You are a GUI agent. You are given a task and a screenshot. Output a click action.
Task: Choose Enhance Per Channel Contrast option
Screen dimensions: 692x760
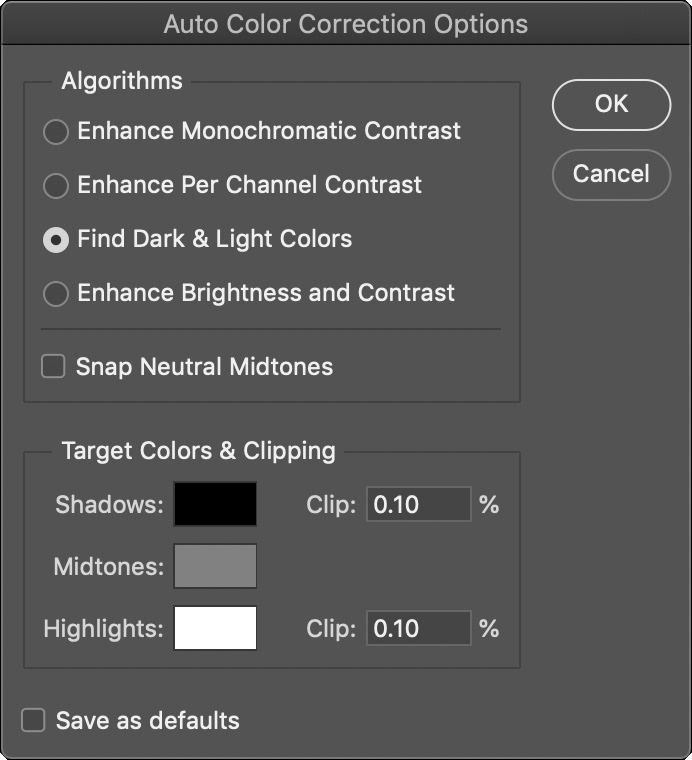[x=57, y=186]
